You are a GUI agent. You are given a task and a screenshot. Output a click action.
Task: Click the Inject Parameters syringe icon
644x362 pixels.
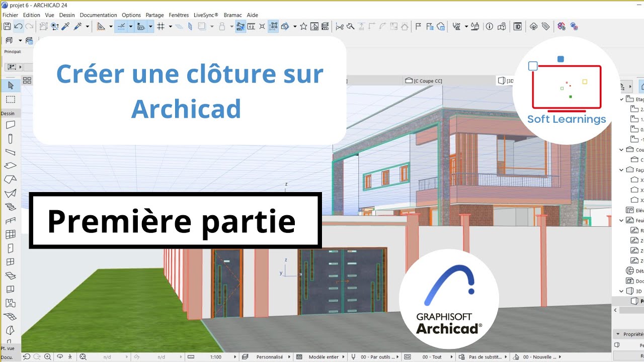[78, 26]
